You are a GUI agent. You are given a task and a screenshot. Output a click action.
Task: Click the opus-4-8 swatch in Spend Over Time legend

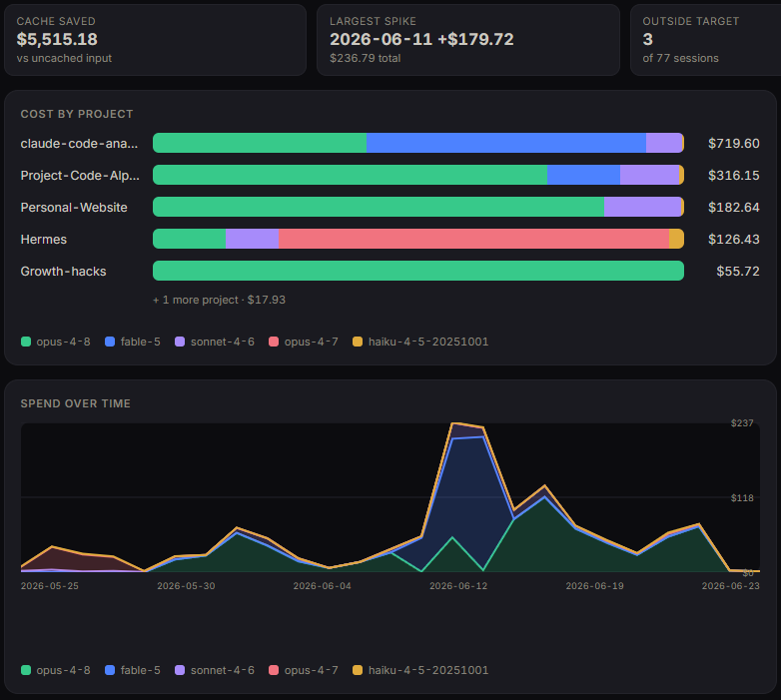click(x=26, y=670)
